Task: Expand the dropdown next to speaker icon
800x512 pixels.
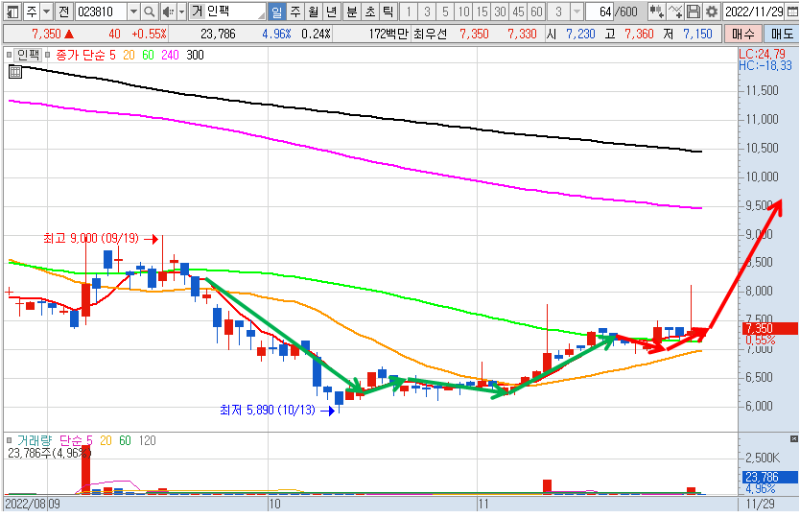Action: (x=182, y=11)
